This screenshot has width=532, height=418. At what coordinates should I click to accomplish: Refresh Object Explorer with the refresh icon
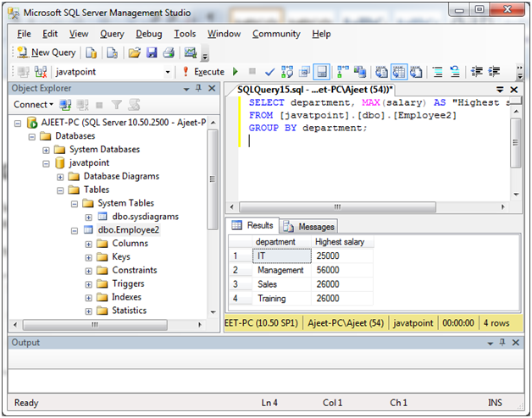coord(134,105)
